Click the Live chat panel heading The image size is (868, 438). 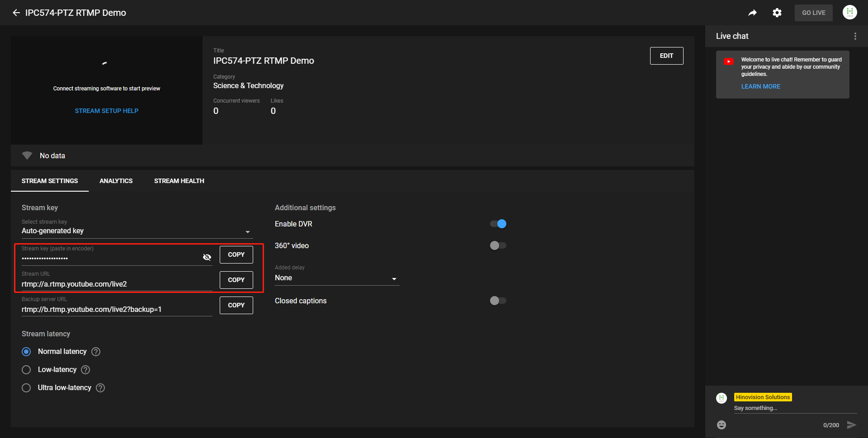click(732, 36)
